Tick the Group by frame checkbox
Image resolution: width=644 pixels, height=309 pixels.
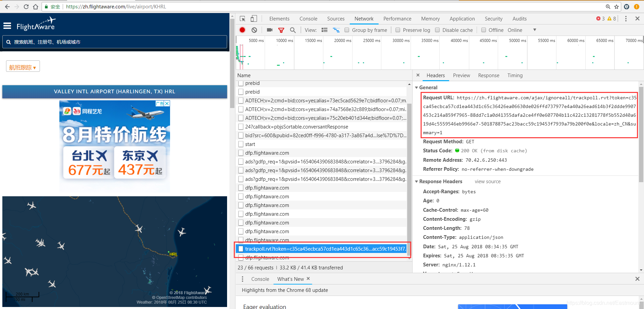point(347,30)
